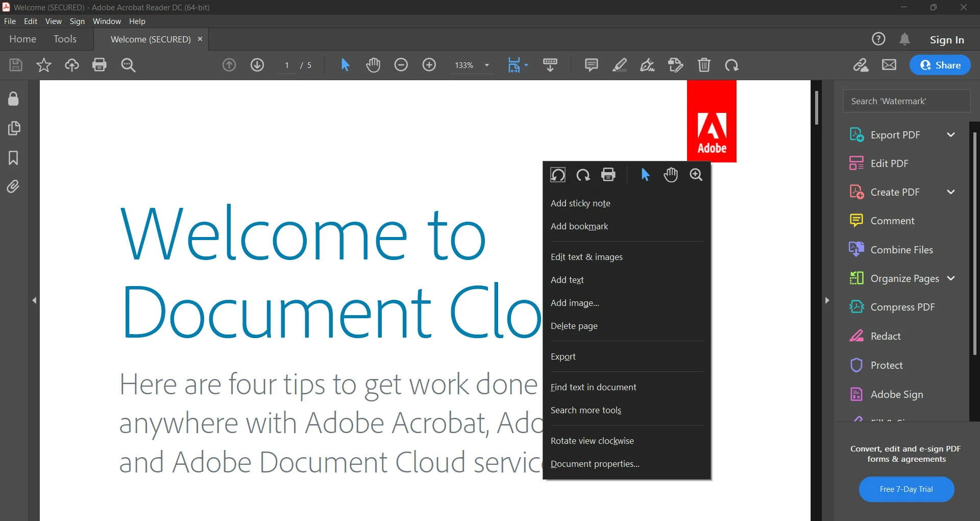Save the file using the floppy disk icon
Screen dimensions: 980x521
pyautogui.click(x=16, y=65)
